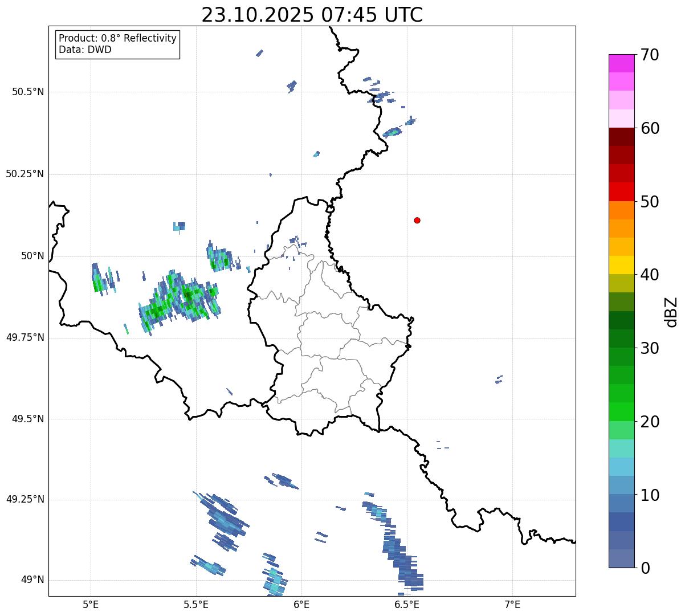Click the 49°N latitude label

(32, 580)
